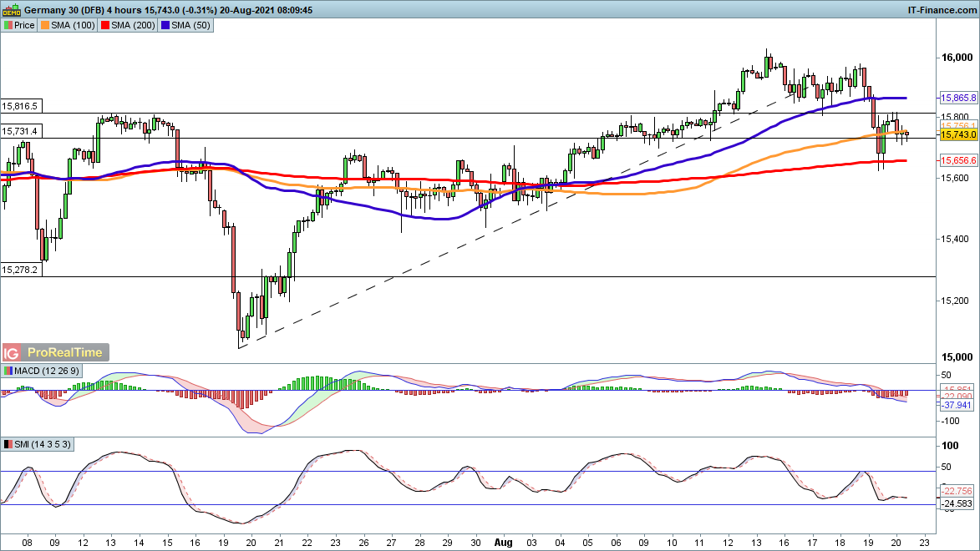Click the SMI indicator's black-red icon
The height and width of the screenshot is (551, 980).
coord(8,445)
